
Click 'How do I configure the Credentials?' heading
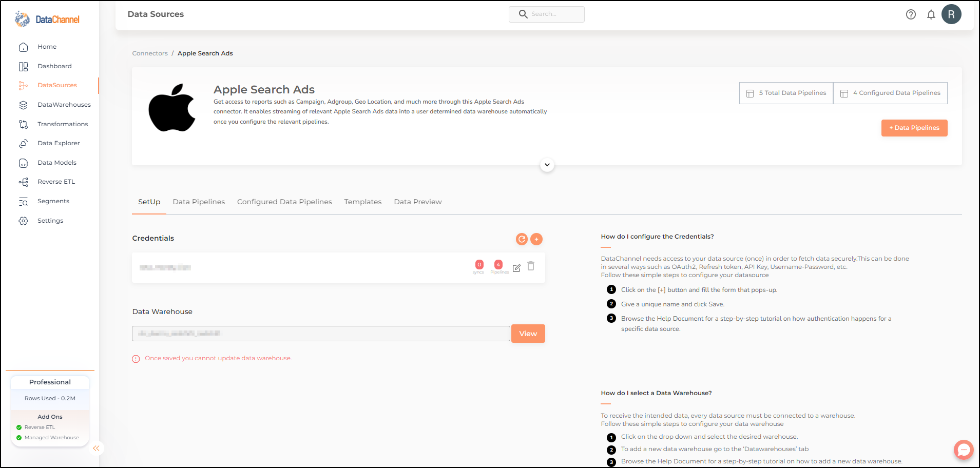pos(657,237)
